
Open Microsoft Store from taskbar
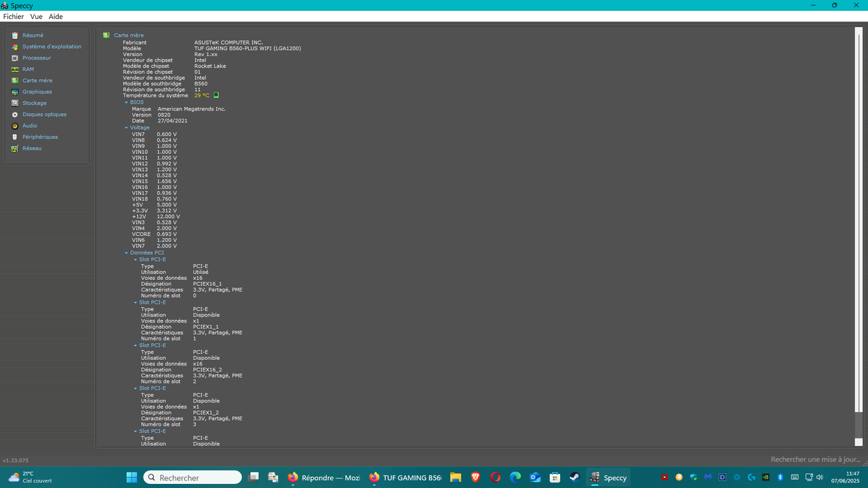[x=555, y=477]
